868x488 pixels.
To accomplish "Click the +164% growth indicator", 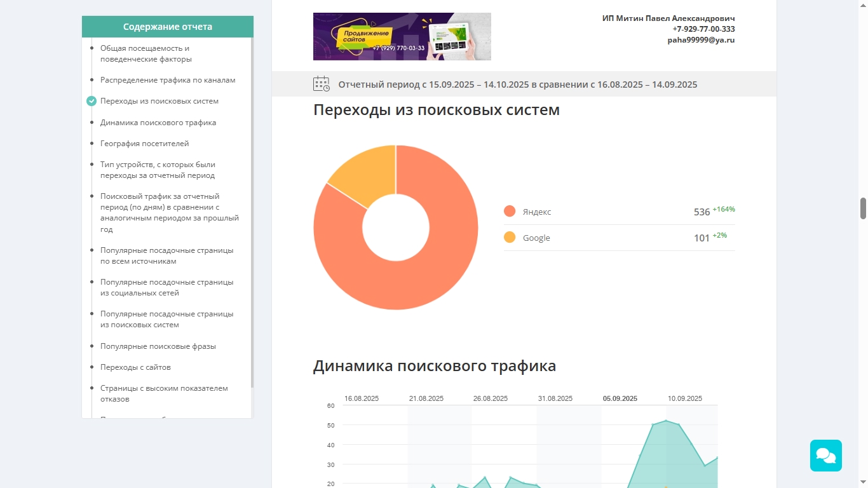I will (724, 209).
